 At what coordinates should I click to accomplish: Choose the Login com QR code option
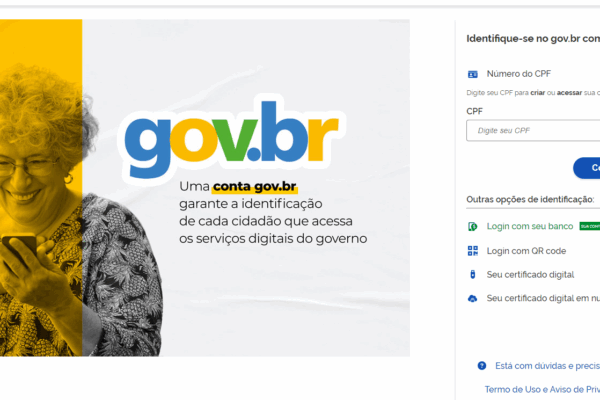click(x=526, y=251)
